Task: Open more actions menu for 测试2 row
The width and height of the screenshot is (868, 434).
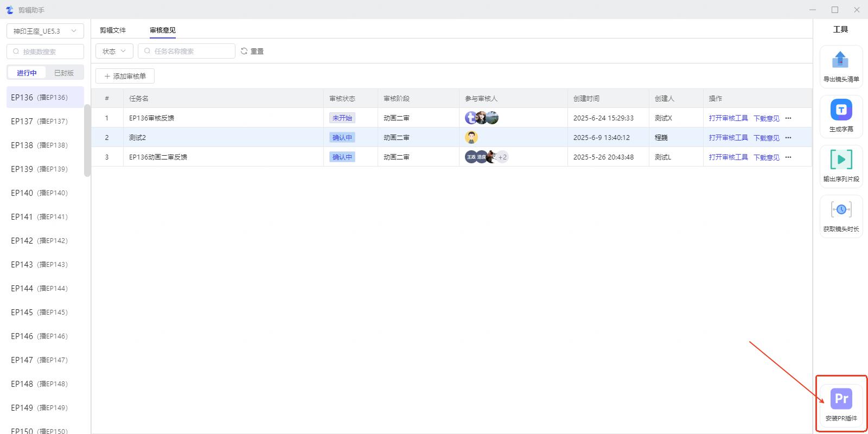Action: (x=788, y=138)
